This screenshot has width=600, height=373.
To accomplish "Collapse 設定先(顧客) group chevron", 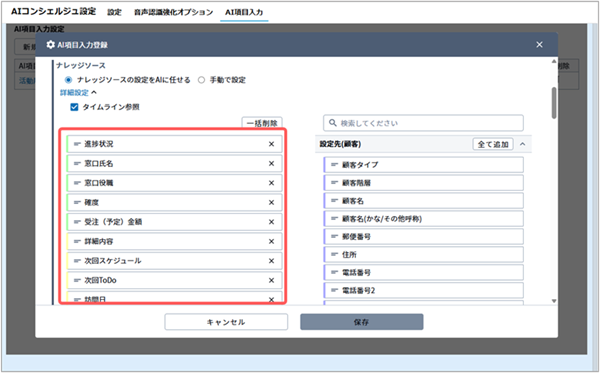I will pyautogui.click(x=522, y=144).
